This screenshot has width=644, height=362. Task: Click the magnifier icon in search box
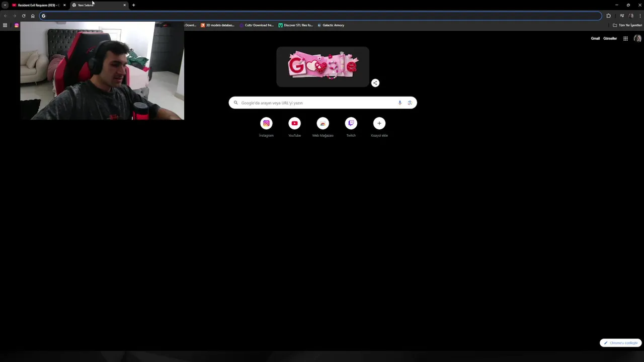235,103
